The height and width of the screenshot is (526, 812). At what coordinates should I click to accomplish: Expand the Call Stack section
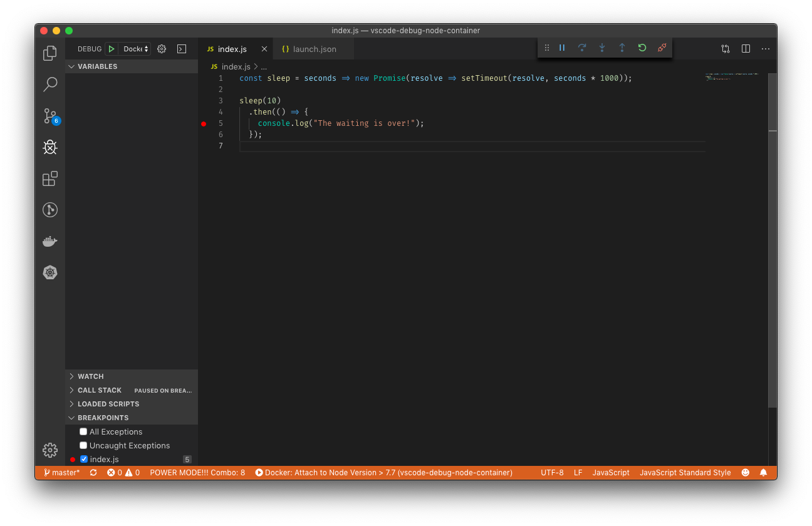pyautogui.click(x=132, y=390)
